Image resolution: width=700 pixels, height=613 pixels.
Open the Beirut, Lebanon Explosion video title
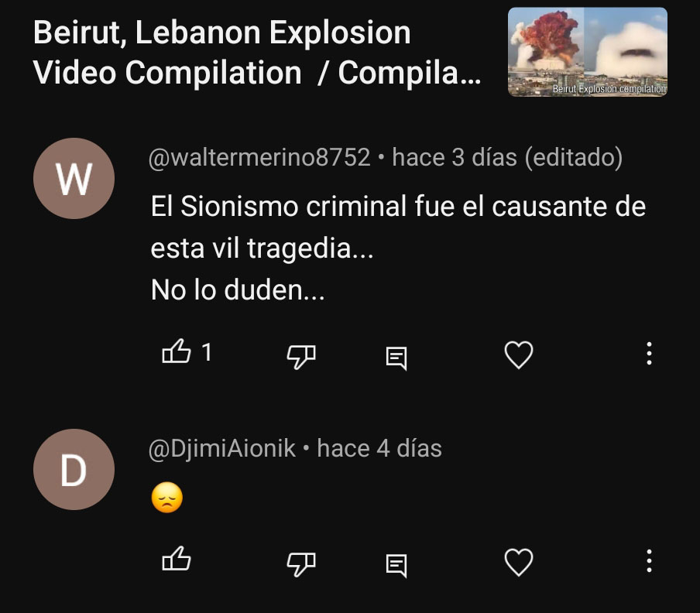coord(257,52)
